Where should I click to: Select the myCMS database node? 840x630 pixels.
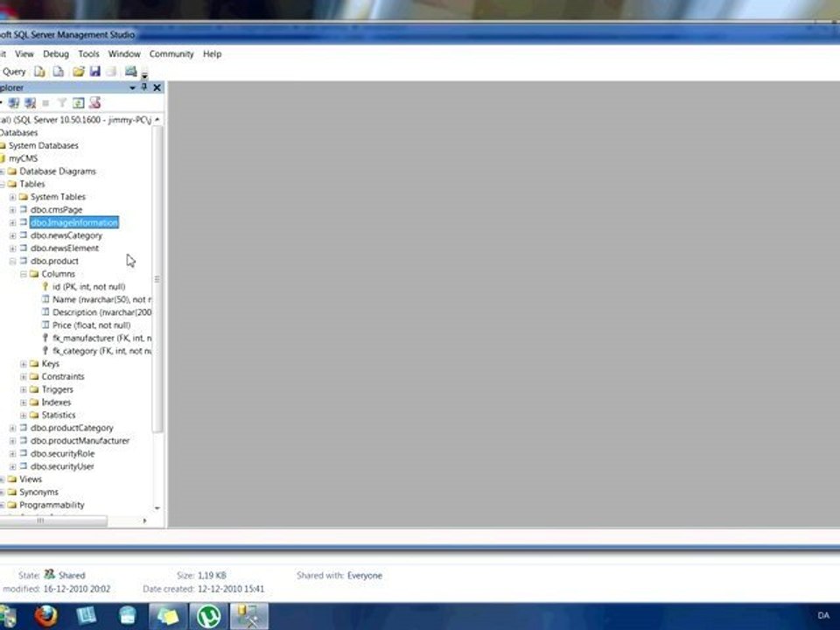23,158
